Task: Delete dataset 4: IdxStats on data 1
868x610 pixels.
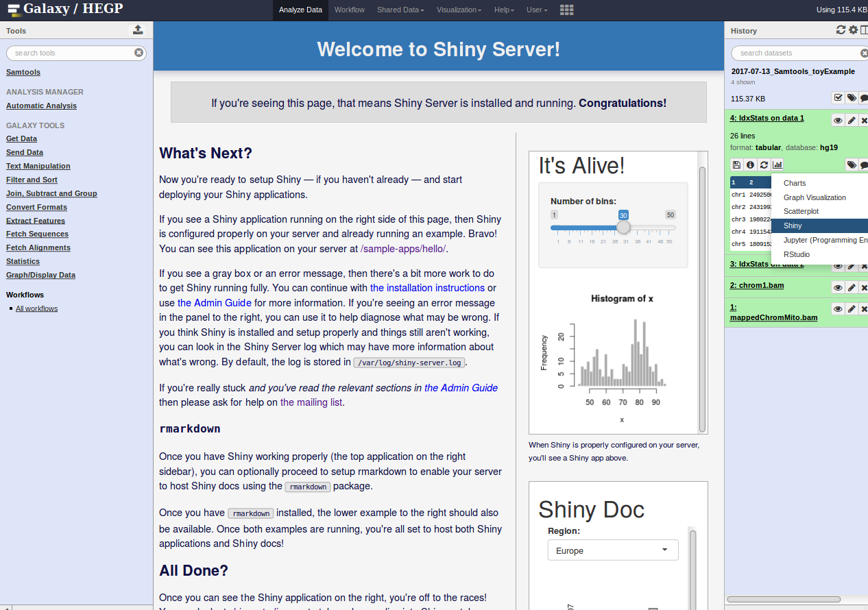Action: coord(863,120)
